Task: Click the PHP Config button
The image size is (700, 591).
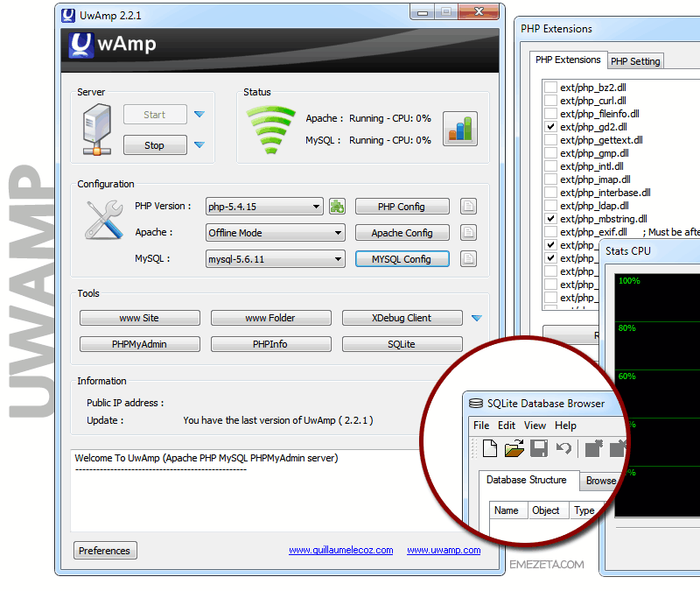Action: [402, 207]
